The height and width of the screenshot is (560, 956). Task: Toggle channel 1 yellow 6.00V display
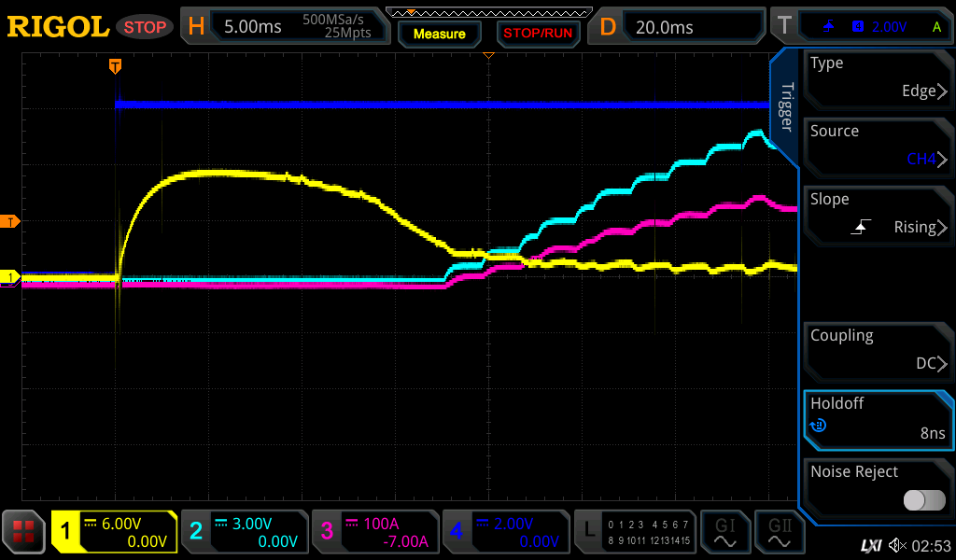coord(114,532)
